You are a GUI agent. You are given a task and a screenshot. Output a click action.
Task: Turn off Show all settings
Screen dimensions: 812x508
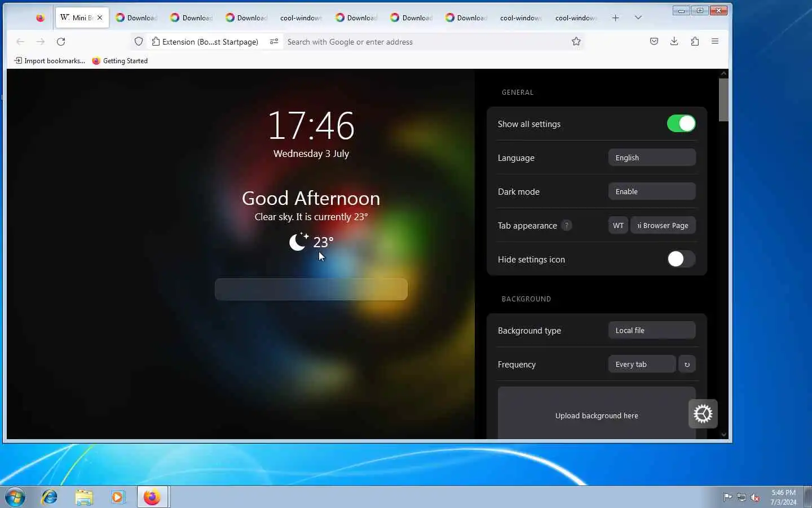tap(681, 124)
